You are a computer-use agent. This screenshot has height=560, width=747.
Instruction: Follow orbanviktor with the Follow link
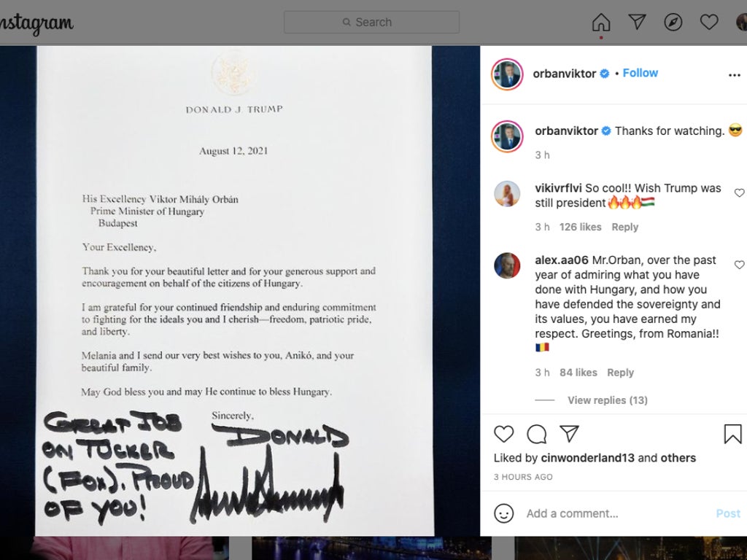640,73
